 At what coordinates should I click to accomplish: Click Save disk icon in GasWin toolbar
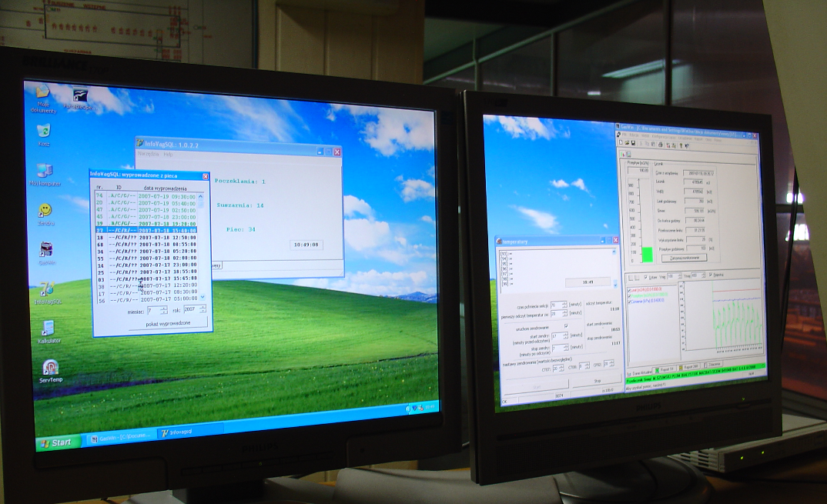pyautogui.click(x=632, y=143)
